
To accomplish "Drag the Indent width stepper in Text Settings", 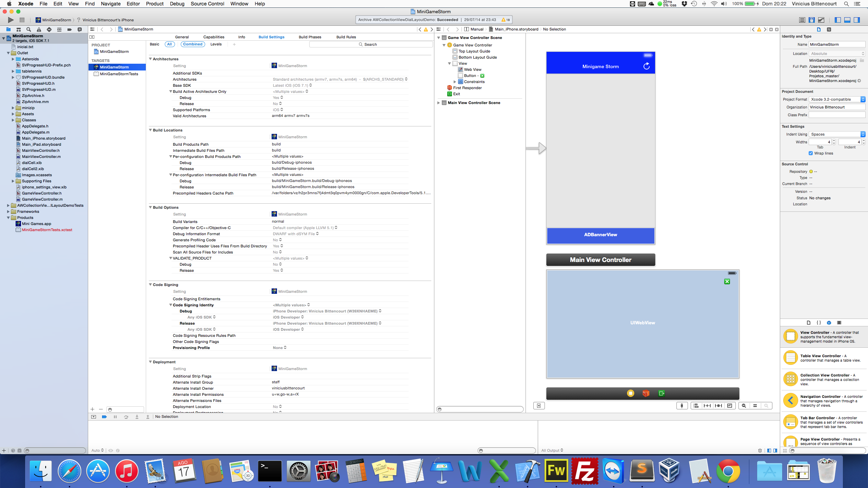I will point(863,142).
